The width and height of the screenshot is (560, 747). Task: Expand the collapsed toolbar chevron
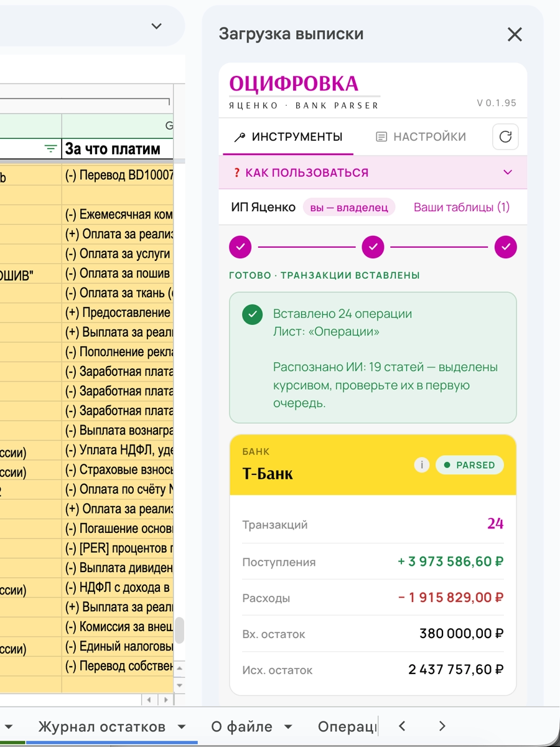tap(157, 26)
